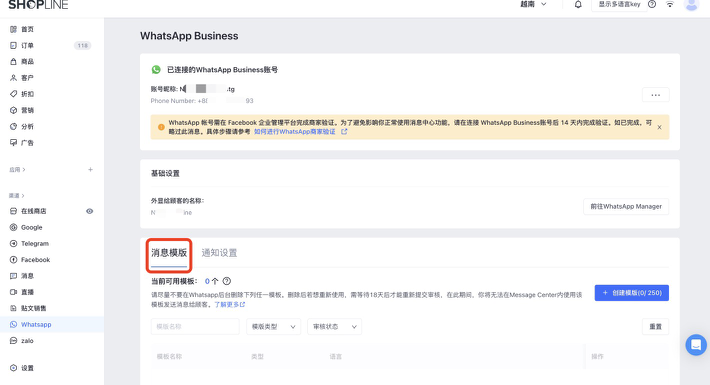710x385 pixels.
Task: Click the 前往WhatsApp Manager button
Action: [x=626, y=207]
